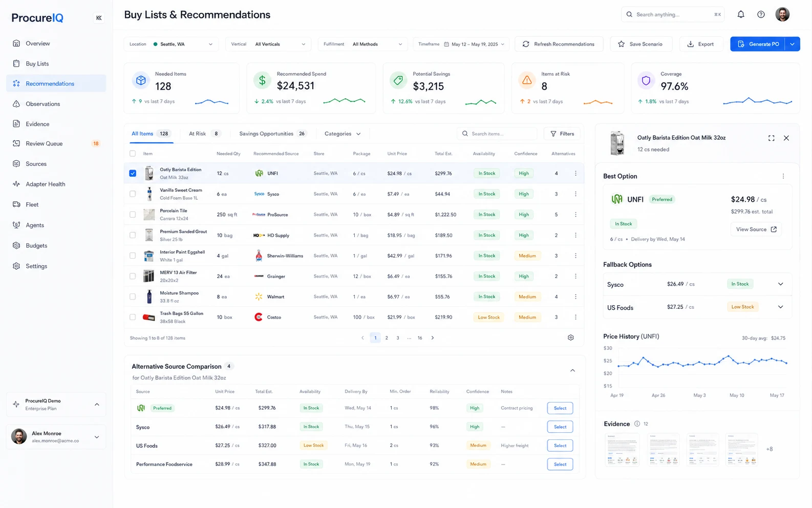Open table settings gear icon
Screen dimensions: 812x508
[x=571, y=338]
